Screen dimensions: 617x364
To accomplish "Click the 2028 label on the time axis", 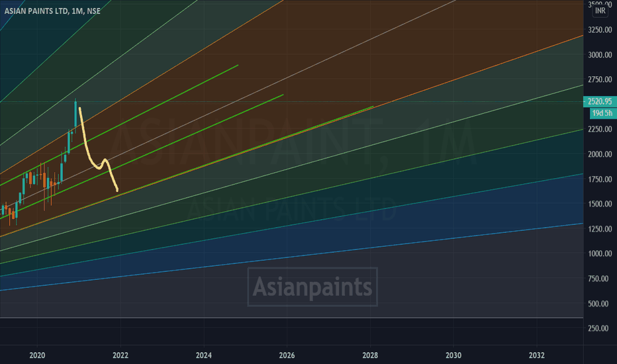I will pyautogui.click(x=370, y=355).
